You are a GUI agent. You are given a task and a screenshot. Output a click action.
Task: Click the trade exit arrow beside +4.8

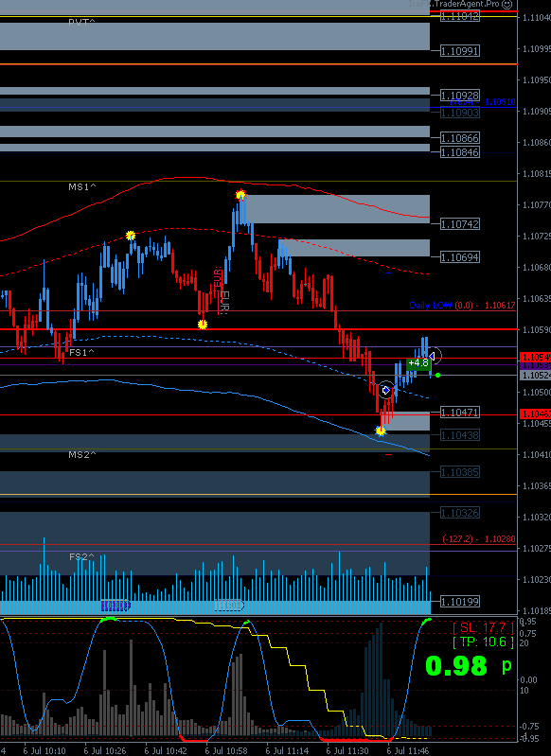tap(434, 356)
